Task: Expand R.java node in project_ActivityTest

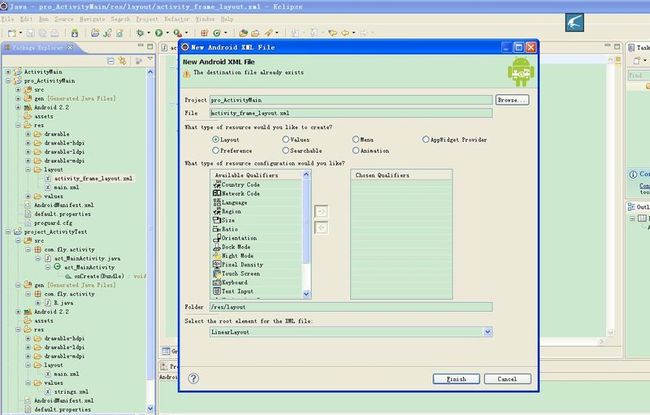Action: click(x=38, y=303)
